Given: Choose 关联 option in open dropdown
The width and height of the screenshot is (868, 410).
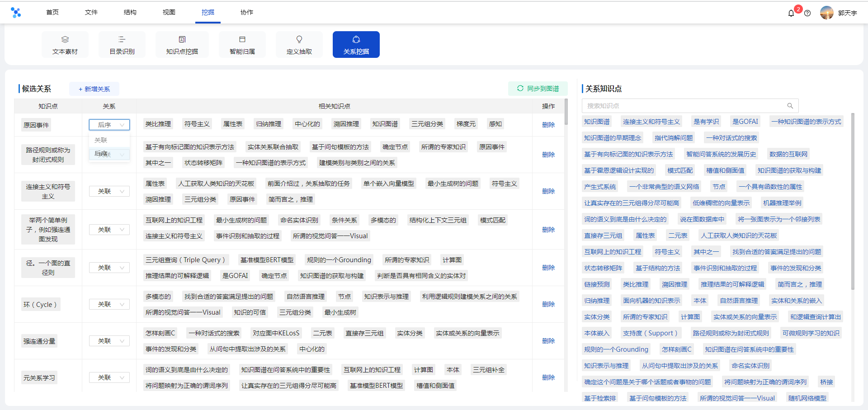Looking at the screenshot, I should (x=109, y=140).
